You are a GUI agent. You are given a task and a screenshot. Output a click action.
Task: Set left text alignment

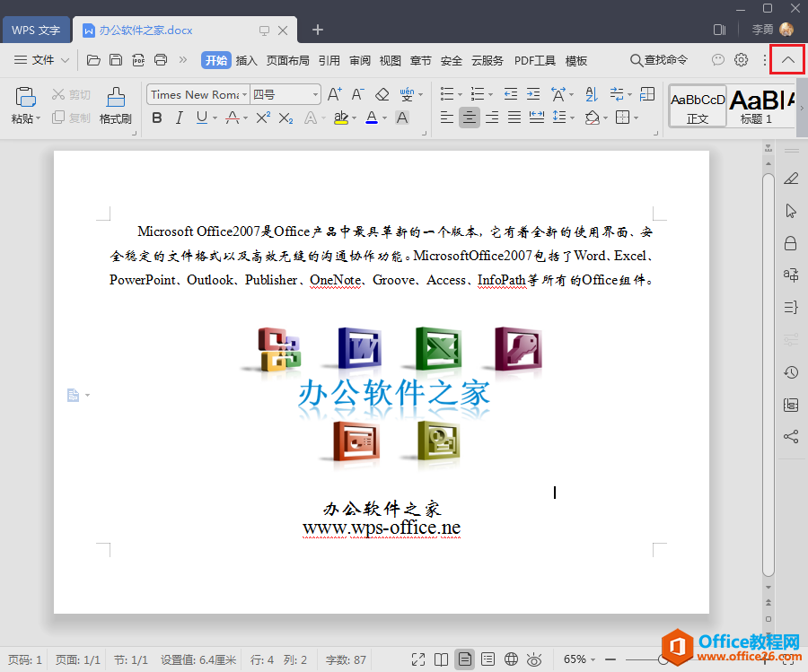pyautogui.click(x=447, y=118)
